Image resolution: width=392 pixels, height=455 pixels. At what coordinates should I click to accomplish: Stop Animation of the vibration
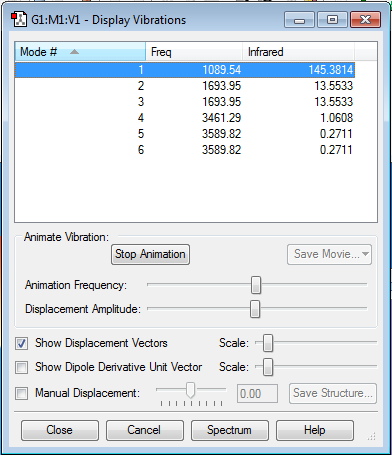pyautogui.click(x=150, y=254)
